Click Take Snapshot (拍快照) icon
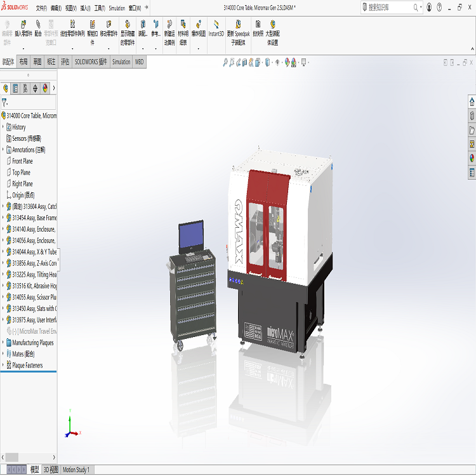This screenshot has height=476, width=476. click(258, 24)
